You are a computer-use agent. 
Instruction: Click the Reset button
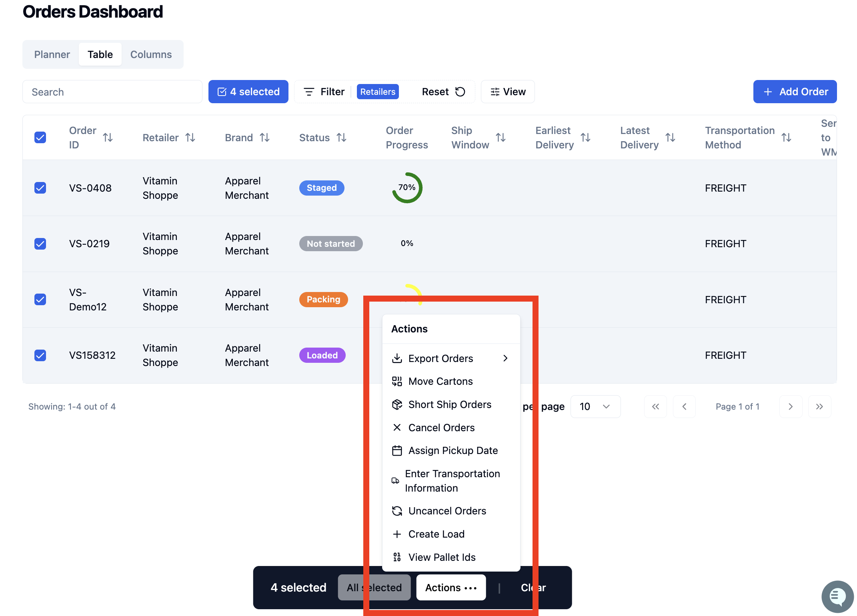point(443,92)
